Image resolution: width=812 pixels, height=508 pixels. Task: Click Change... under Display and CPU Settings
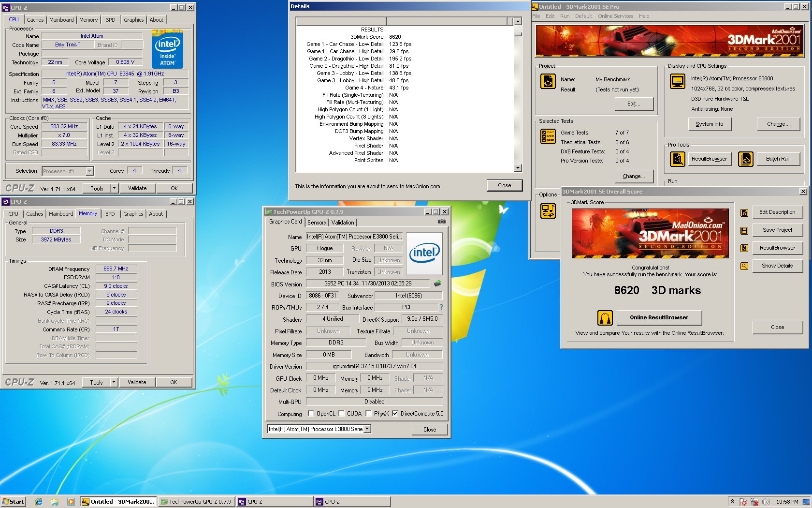click(x=778, y=124)
